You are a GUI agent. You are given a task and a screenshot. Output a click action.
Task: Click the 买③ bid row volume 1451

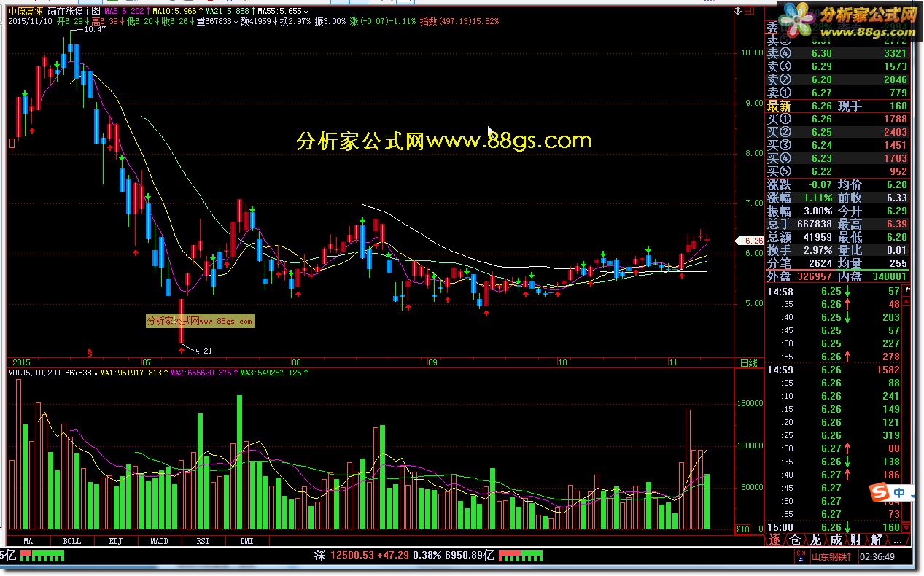click(x=896, y=145)
